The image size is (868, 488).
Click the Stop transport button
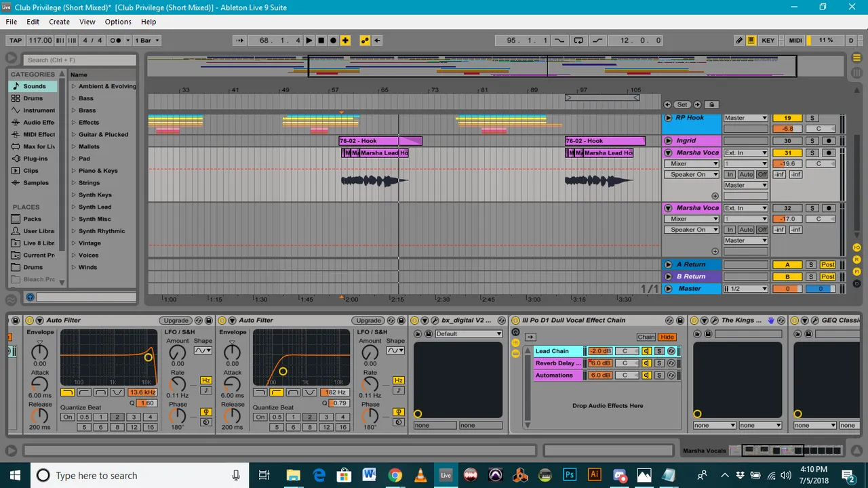click(321, 41)
